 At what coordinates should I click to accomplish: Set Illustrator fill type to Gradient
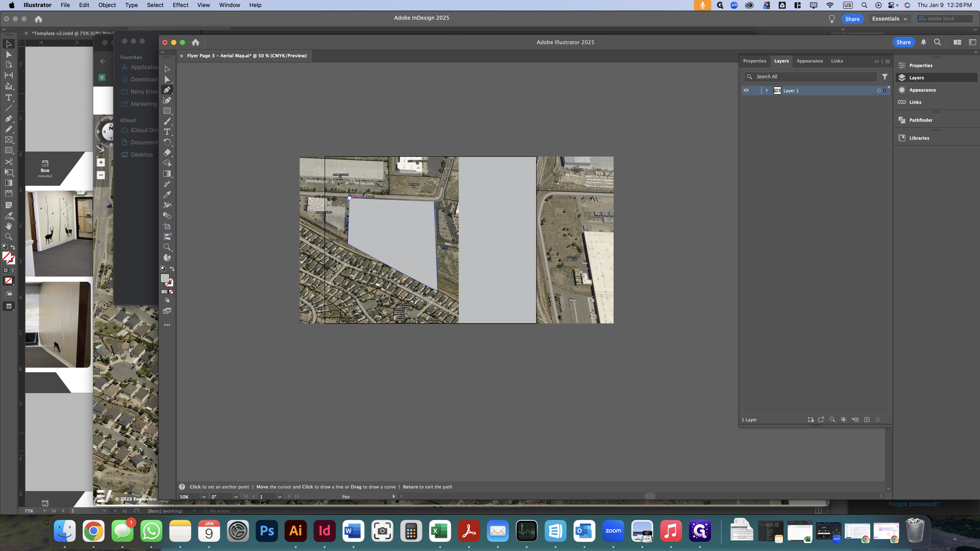pyautogui.click(x=167, y=292)
